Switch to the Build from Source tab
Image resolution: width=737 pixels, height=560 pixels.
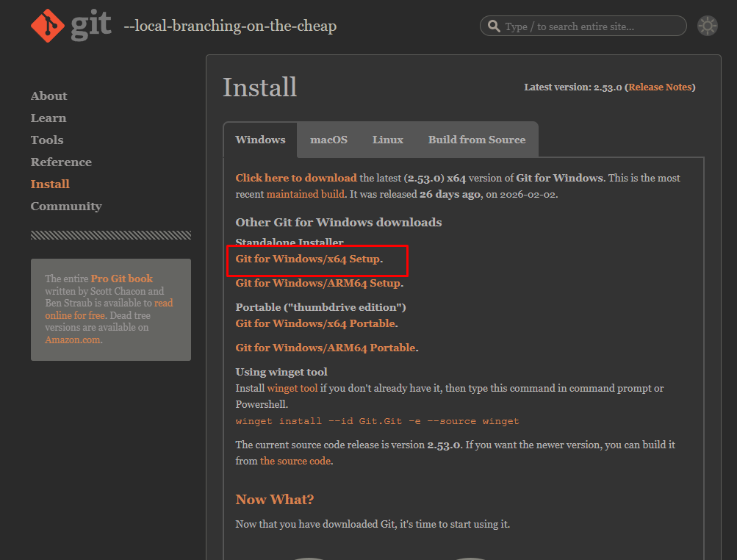click(477, 140)
